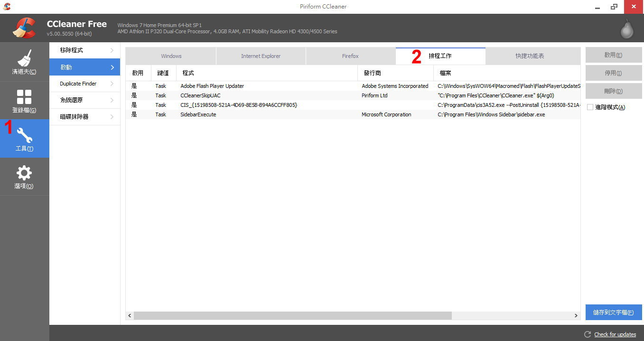Click horizontal scrollbar right arrow

(576, 315)
